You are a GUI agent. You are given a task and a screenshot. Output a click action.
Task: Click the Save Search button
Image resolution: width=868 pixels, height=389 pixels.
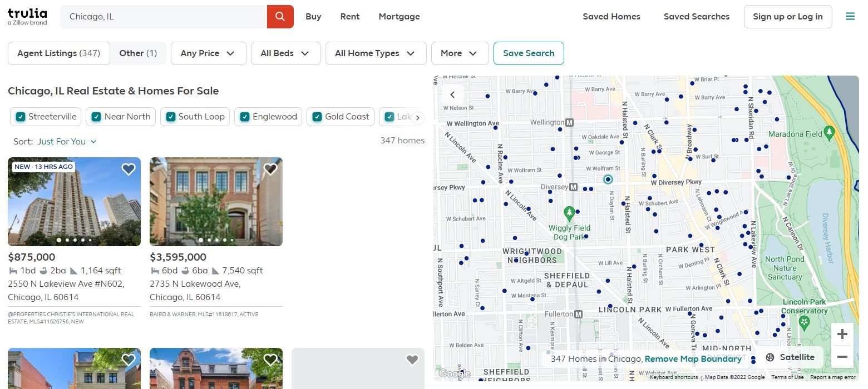(529, 53)
